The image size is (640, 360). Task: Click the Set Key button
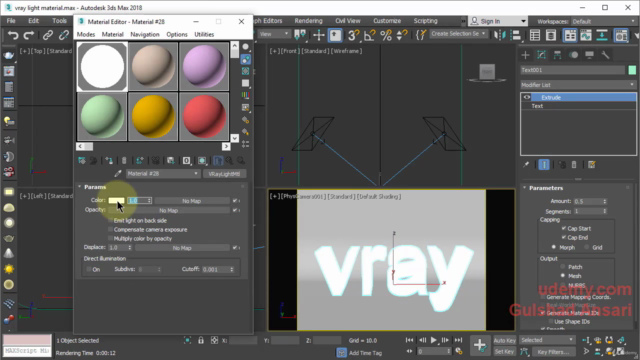[504, 351]
